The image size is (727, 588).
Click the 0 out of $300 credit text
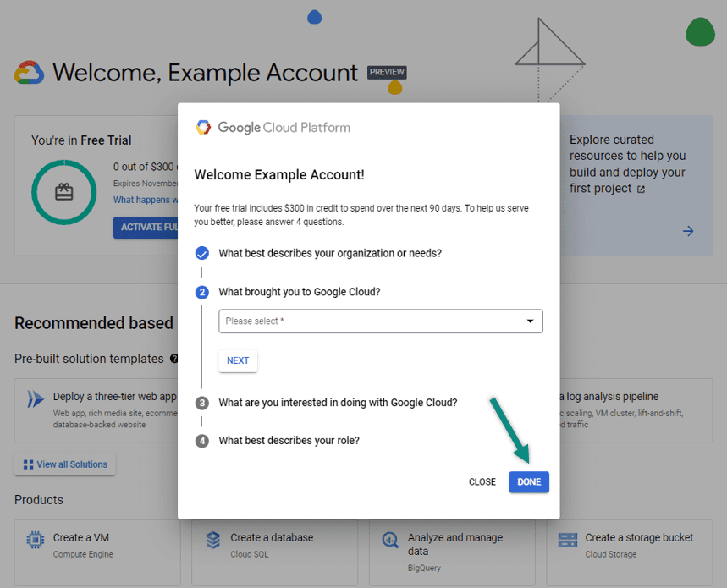pos(146,167)
